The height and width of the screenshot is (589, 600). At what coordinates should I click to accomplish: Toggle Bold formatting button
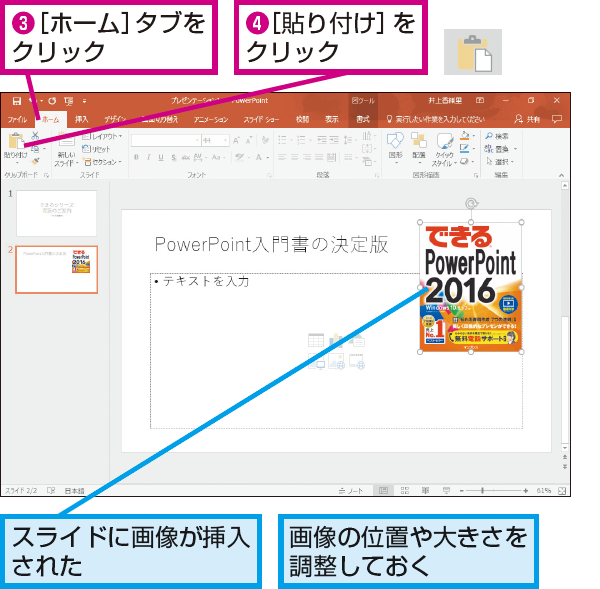136,157
